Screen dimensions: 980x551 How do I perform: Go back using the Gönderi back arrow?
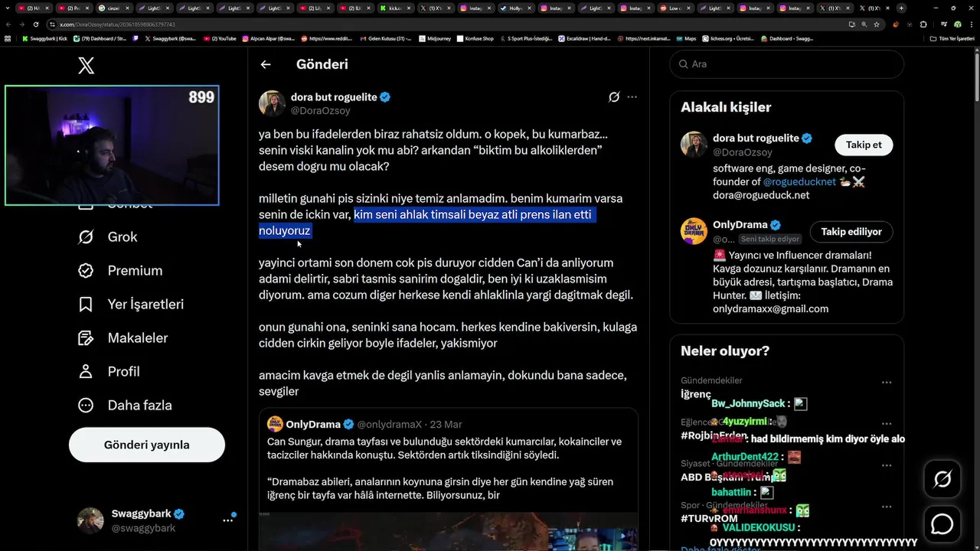click(266, 64)
